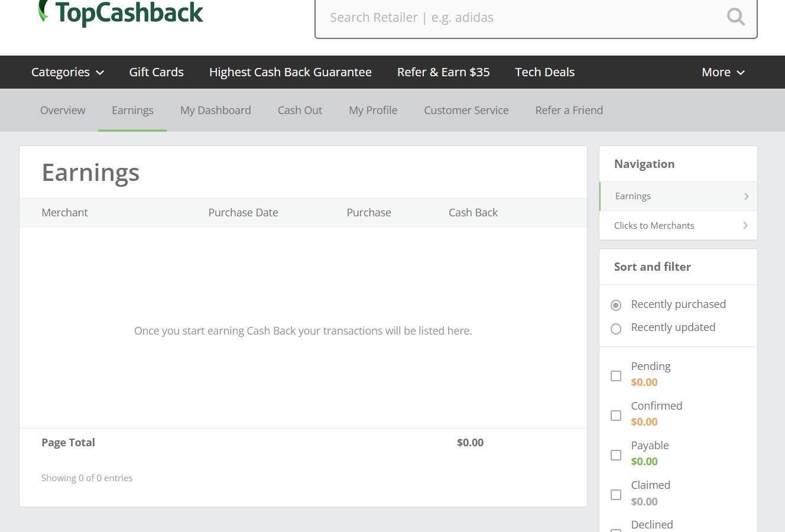Click the Page Total $0.00 amount
Screen dimensions: 785x532
point(470,442)
